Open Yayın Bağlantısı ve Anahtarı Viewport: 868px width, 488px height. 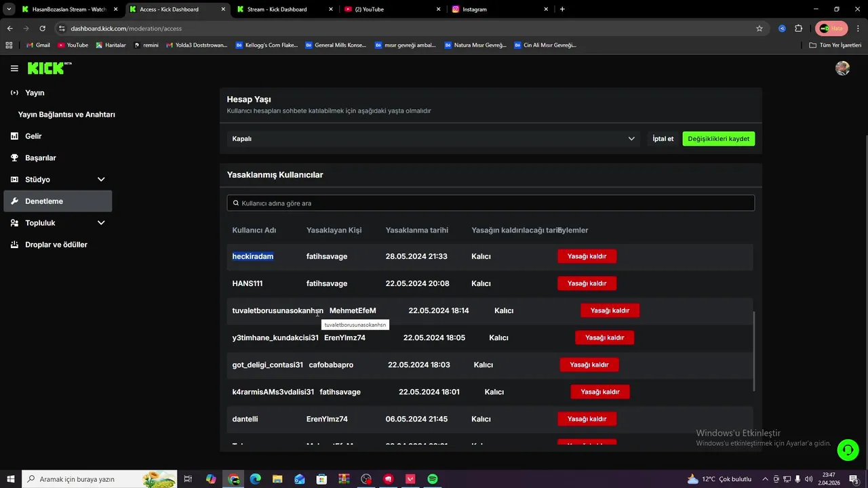66,115
